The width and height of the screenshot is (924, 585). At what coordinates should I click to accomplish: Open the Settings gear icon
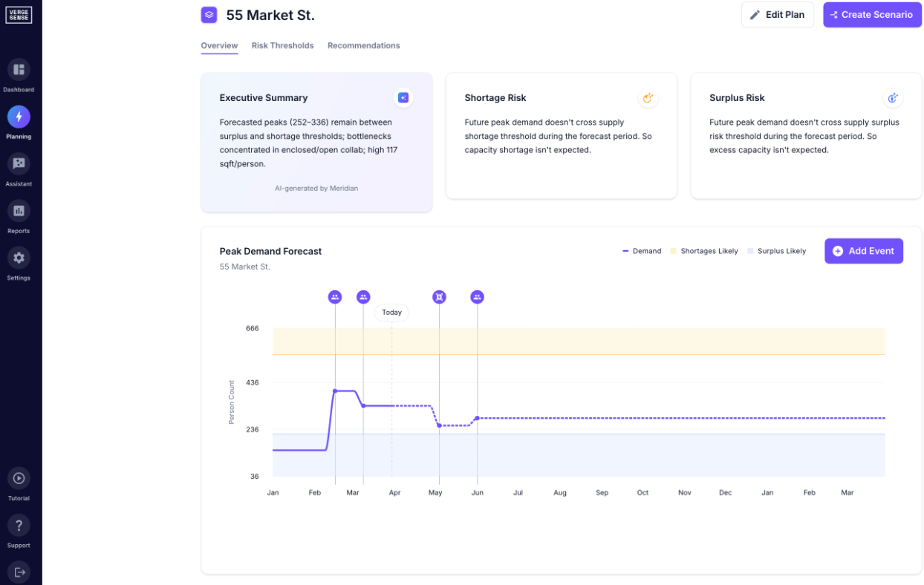coord(19,258)
